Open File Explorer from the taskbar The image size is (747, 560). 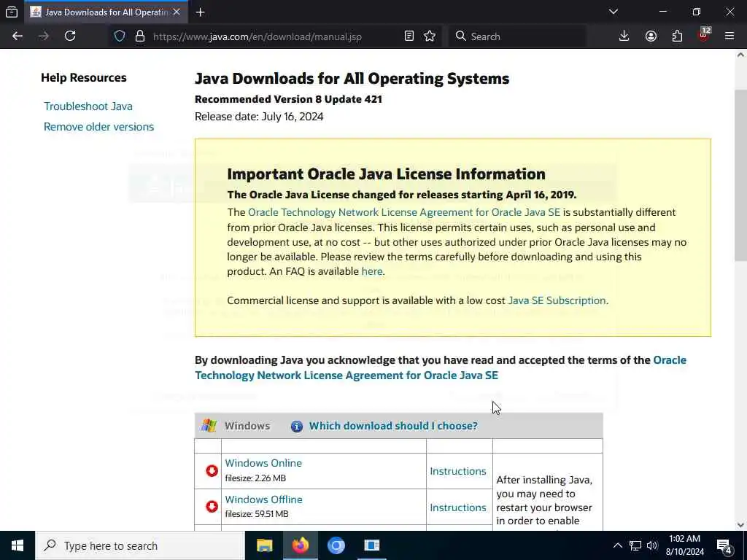[x=264, y=545]
